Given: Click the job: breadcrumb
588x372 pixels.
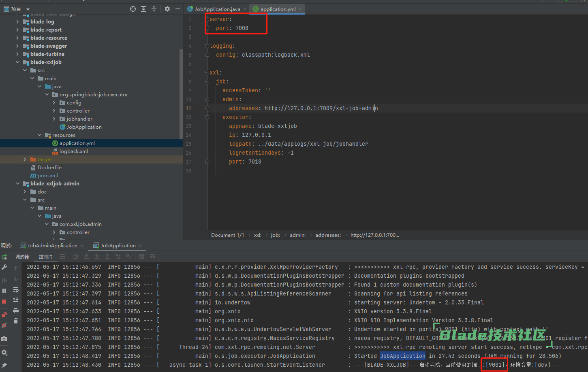Looking at the screenshot, I should point(276,235).
